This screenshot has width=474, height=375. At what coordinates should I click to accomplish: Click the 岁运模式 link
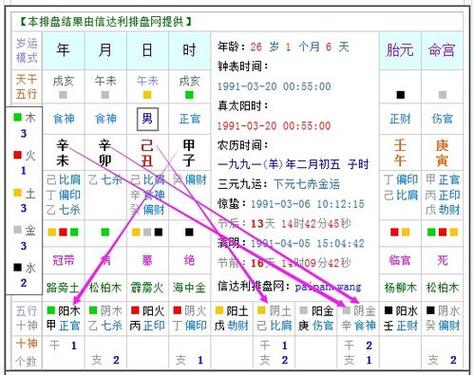(x=27, y=51)
